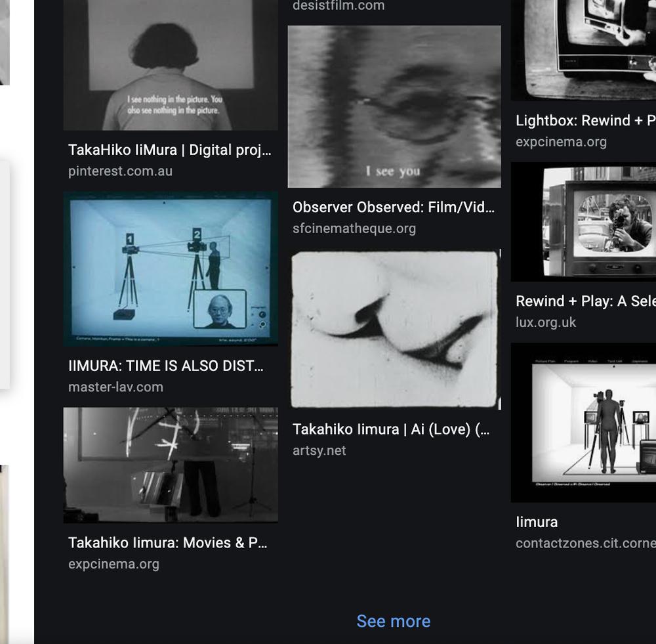
Task: Click the 'Iimura' result title
Action: click(x=537, y=522)
